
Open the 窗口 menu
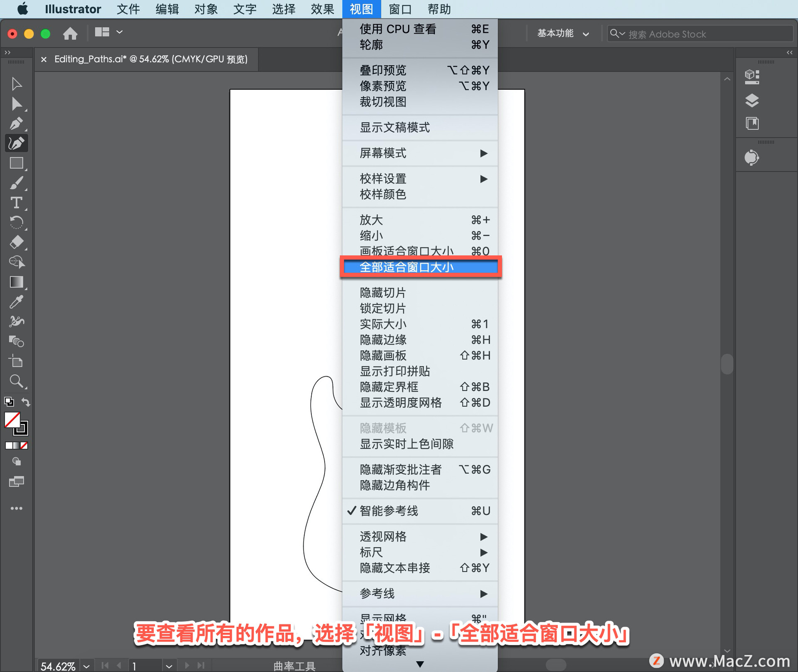point(400,9)
